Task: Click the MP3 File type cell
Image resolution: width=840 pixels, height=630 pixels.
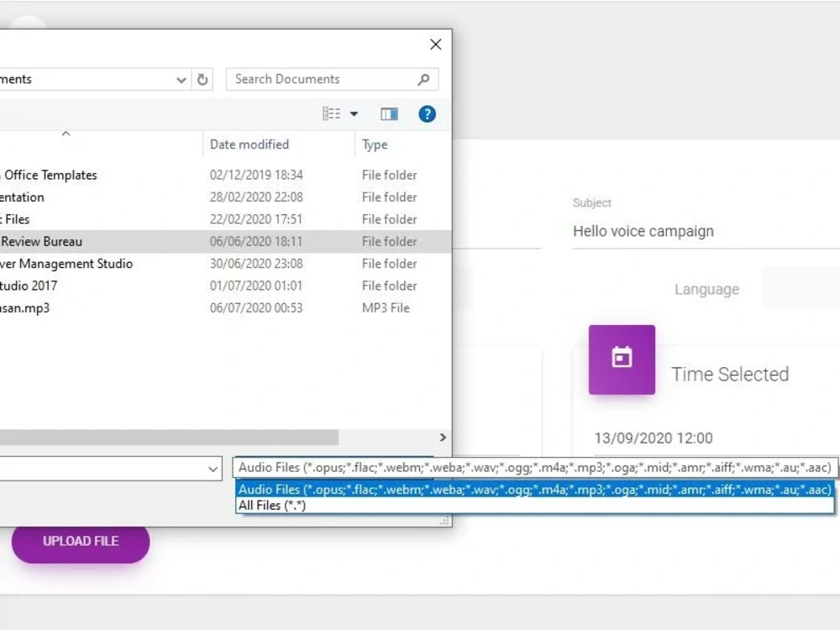Action: tap(386, 308)
